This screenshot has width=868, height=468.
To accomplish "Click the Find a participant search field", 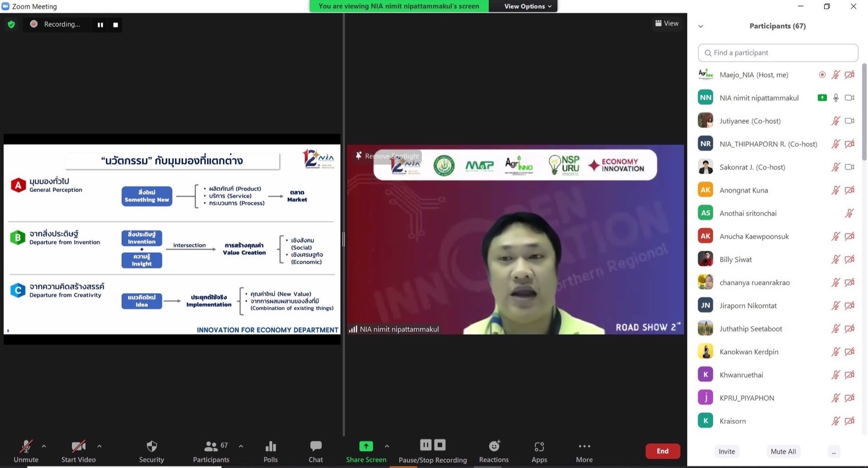I will pos(778,52).
